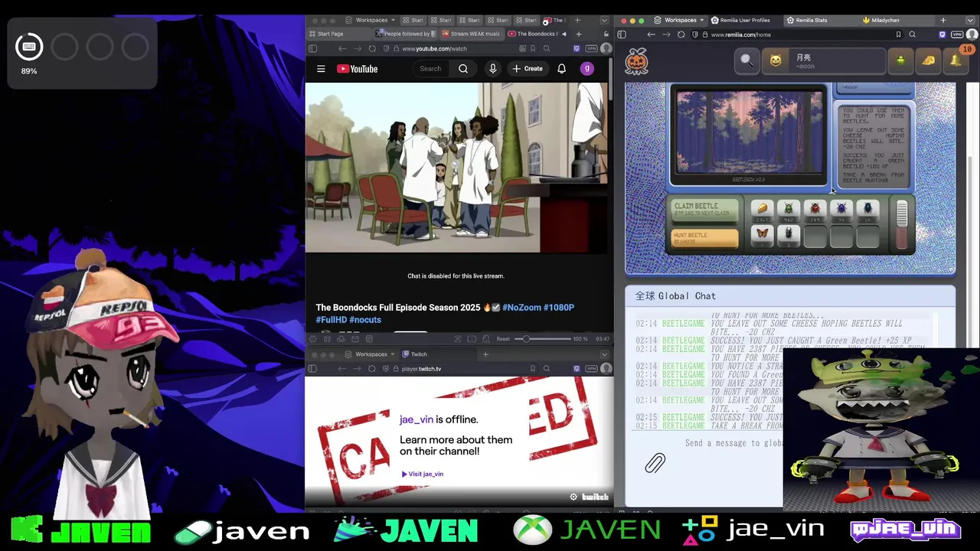This screenshot has width=980, height=551.
Task: Click the YouTube search magnifier button
Action: [463, 69]
